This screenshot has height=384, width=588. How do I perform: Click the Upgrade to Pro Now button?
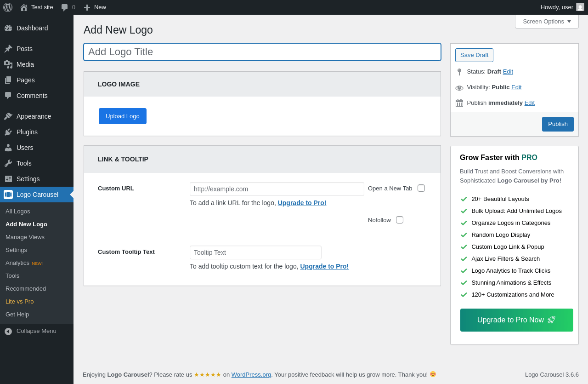click(517, 320)
